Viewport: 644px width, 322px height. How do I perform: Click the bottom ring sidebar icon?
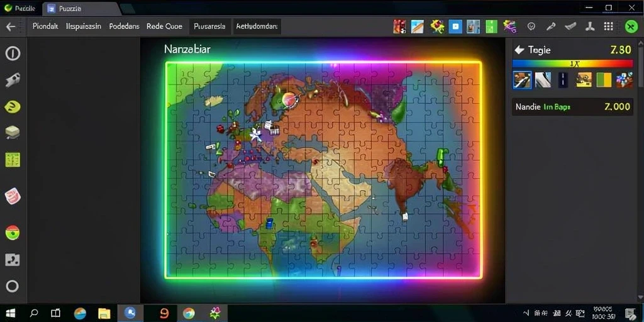point(13,286)
